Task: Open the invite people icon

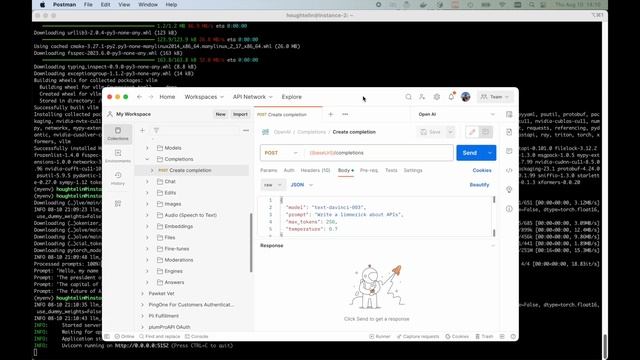Action: click(422, 97)
